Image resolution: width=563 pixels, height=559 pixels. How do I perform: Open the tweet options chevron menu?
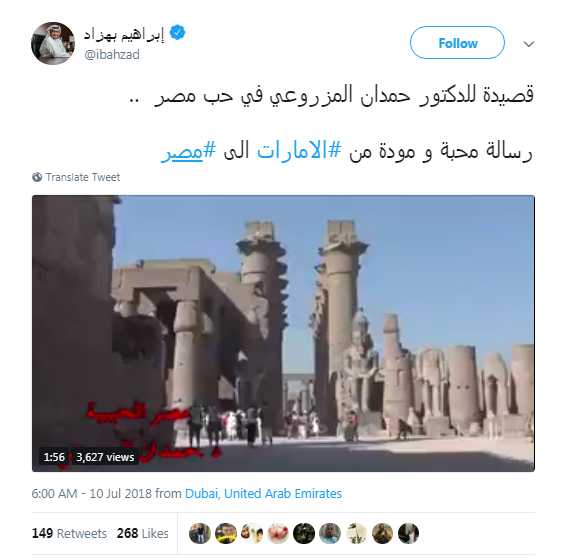point(529,44)
